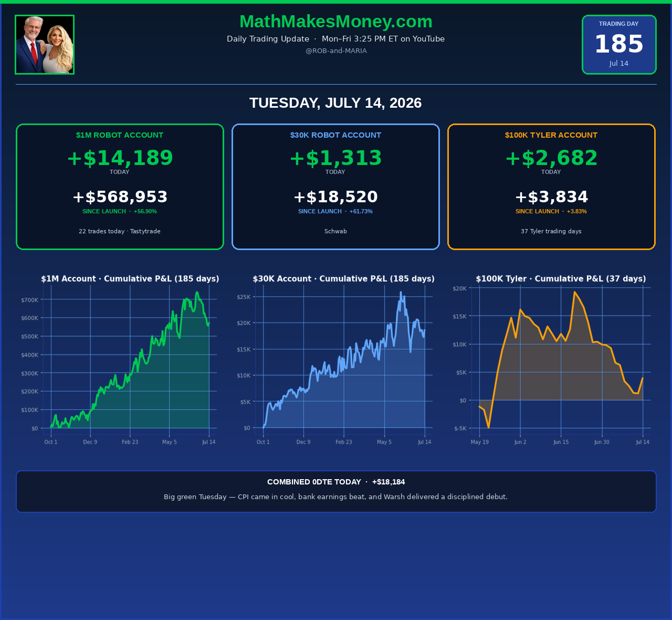This screenshot has width=672, height=620.
Task: Click the +$2,682 today value
Action: (x=551, y=158)
